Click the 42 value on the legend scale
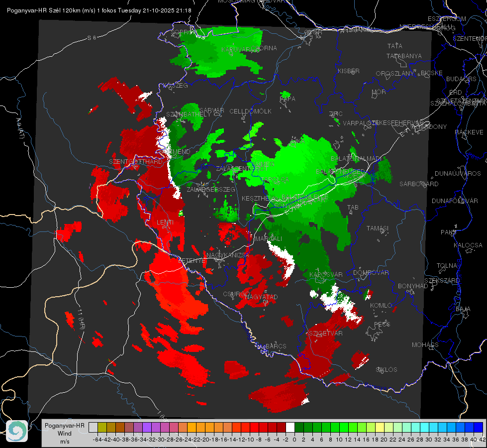 483,440
